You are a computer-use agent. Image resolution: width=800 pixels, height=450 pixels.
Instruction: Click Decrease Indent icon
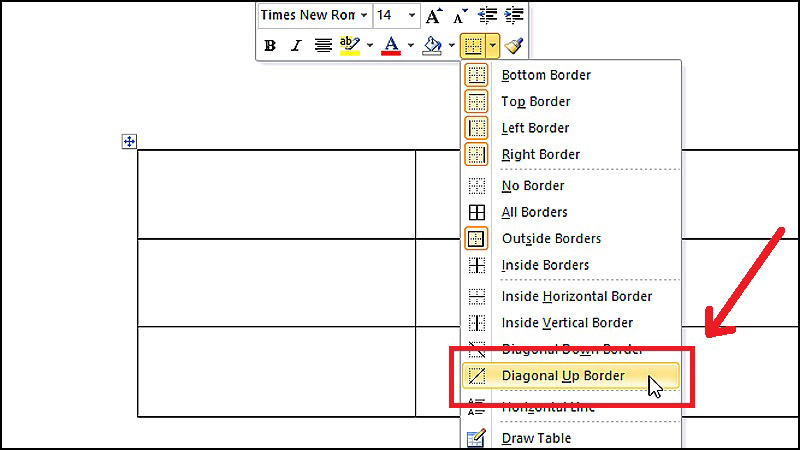487,16
